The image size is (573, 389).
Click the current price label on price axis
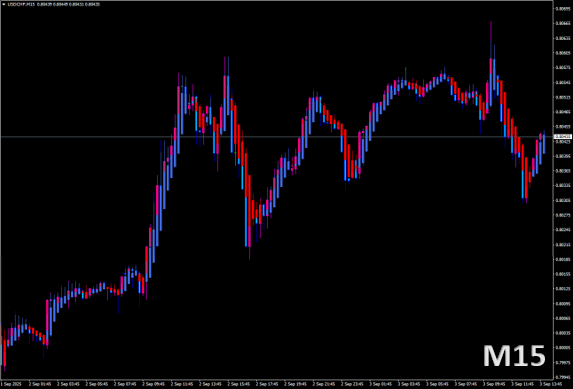point(563,137)
